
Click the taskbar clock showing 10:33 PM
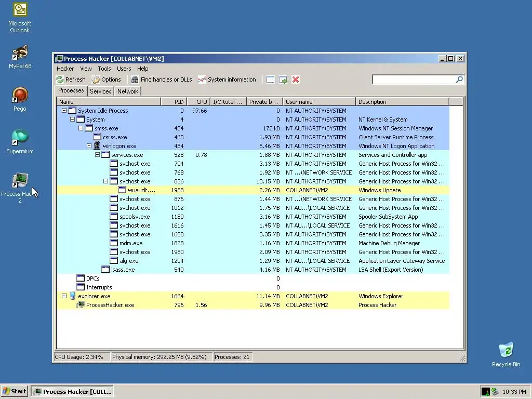point(514,392)
